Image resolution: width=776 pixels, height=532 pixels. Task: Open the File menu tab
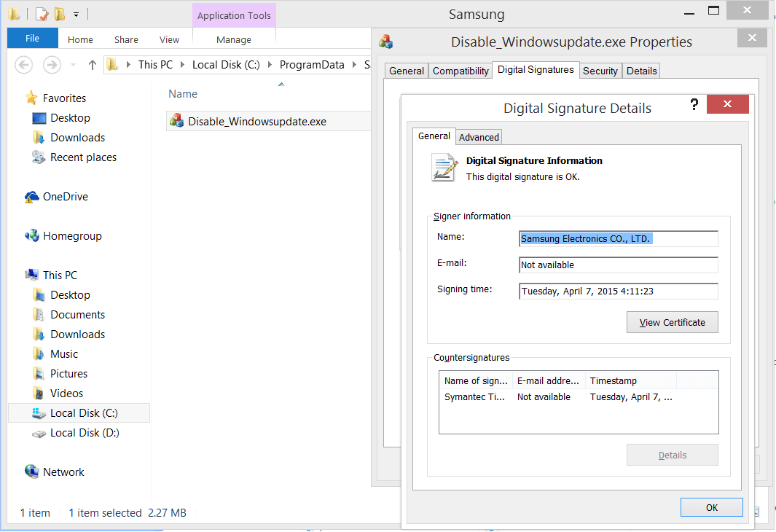coord(33,38)
